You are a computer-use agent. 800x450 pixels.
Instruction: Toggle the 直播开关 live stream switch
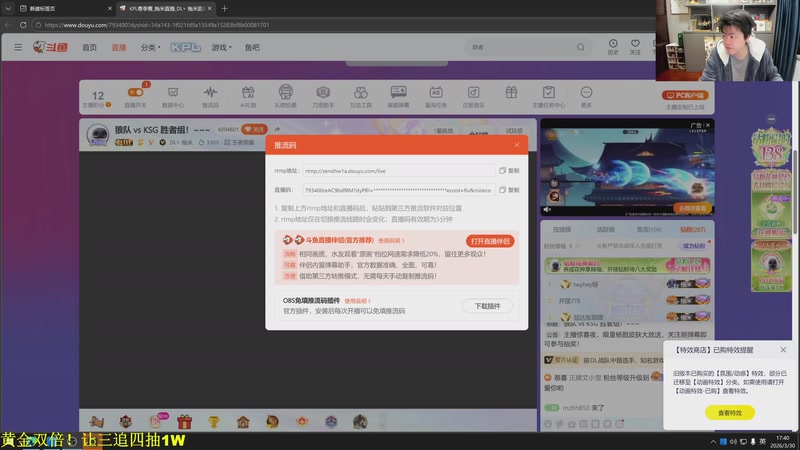[136, 92]
